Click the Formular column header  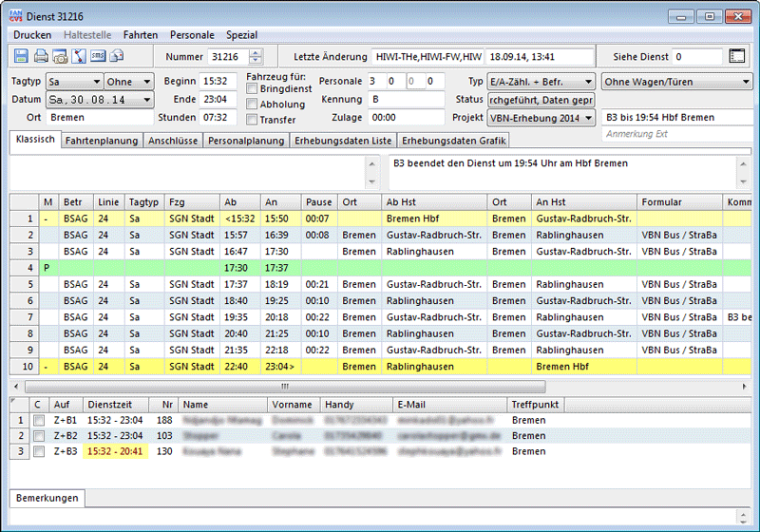678,202
